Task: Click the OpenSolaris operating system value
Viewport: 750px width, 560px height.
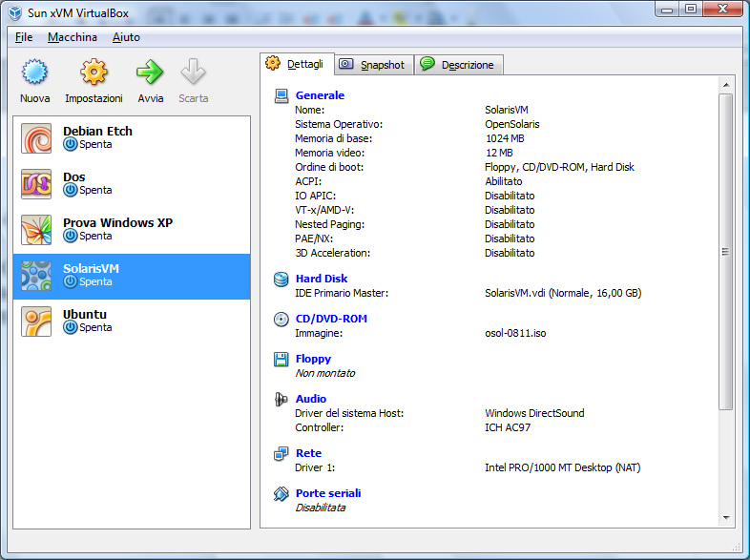Action: [x=511, y=124]
